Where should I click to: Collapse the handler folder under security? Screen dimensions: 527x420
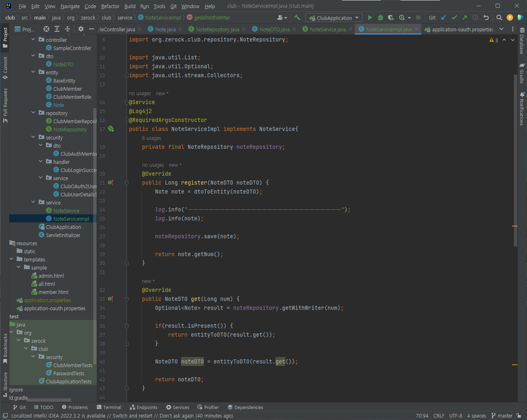[x=41, y=161]
